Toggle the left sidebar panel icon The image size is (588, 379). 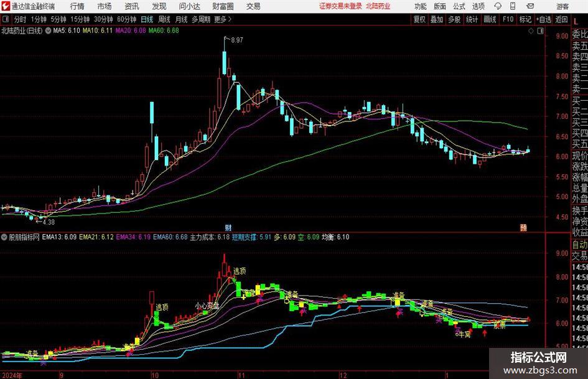point(6,19)
